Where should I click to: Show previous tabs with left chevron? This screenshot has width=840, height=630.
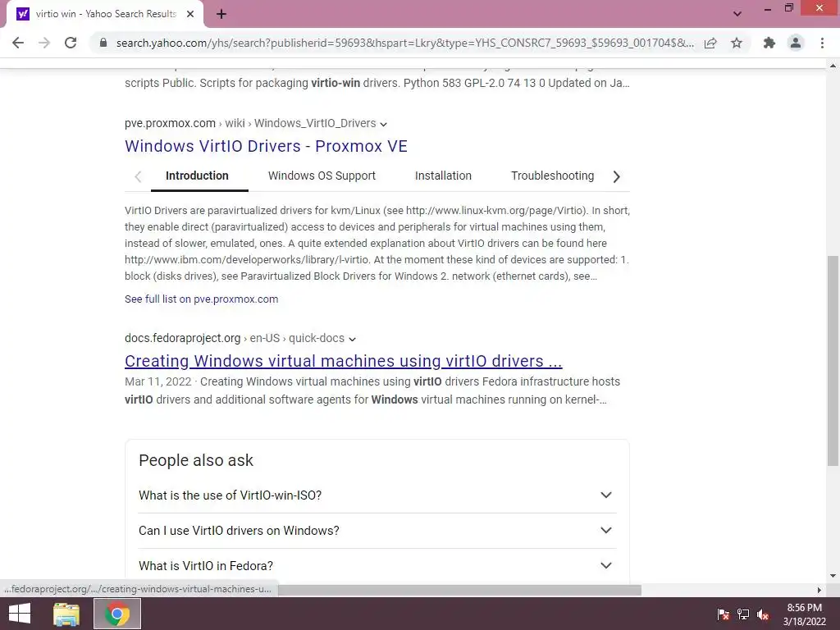138,176
